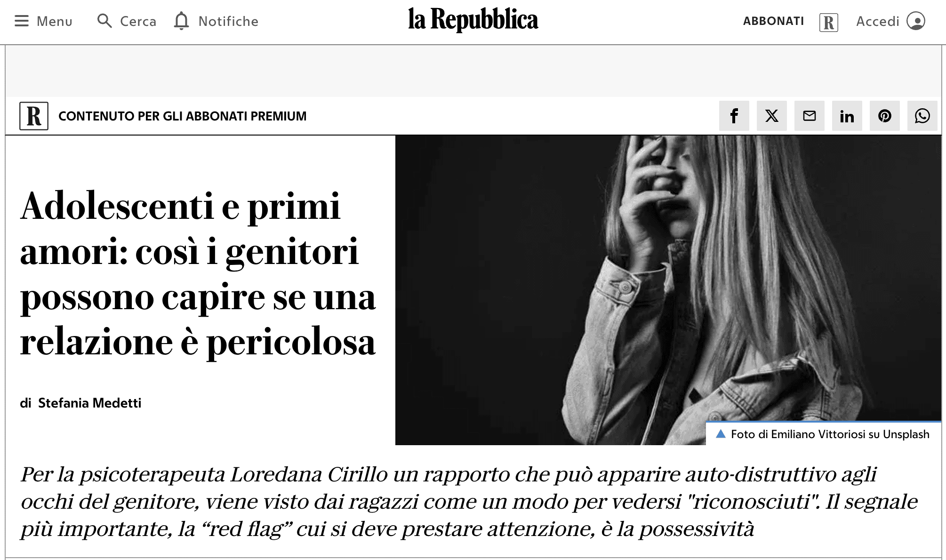Open the Menu label
The height and width of the screenshot is (560, 946).
click(x=55, y=21)
